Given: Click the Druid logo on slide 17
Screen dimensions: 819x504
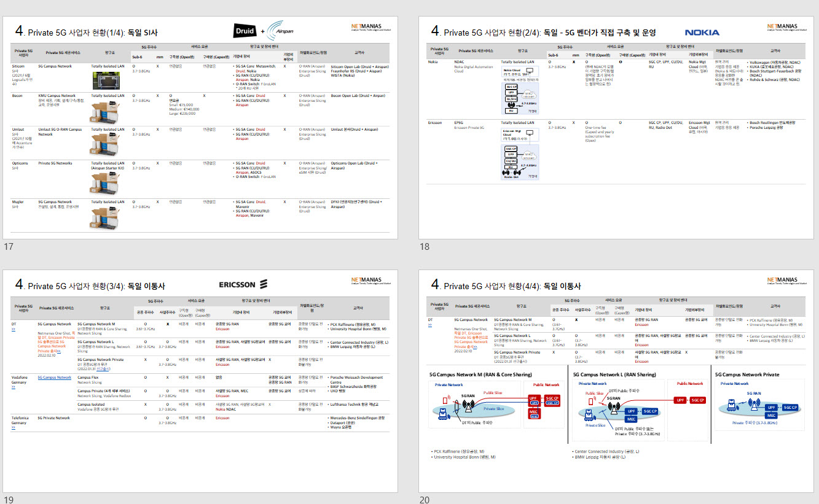Looking at the screenshot, I should [246, 31].
